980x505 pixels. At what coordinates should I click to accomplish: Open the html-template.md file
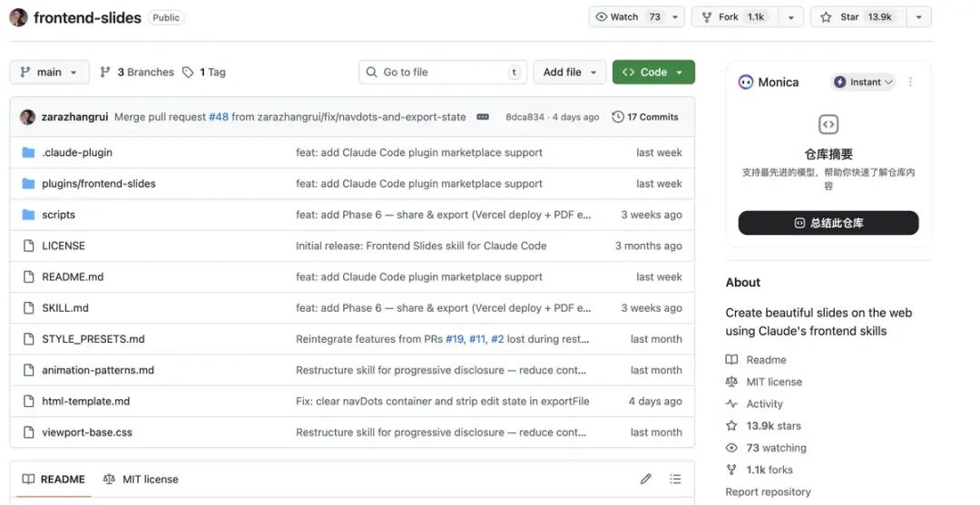(85, 402)
